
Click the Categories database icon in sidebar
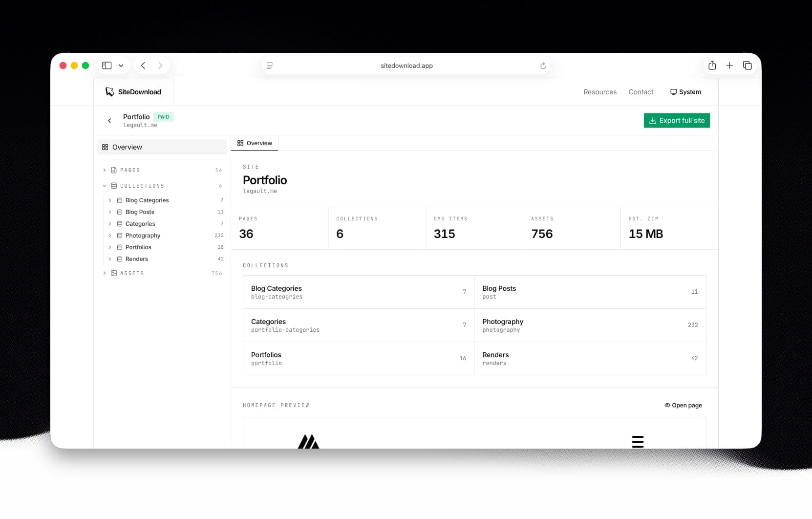120,224
